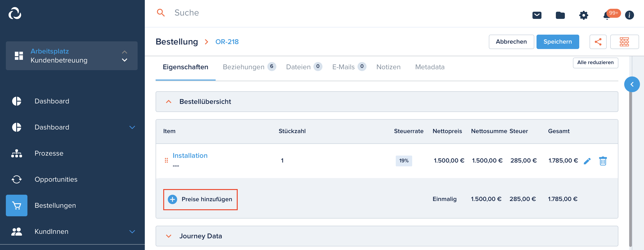Click the orange search magnifier icon
Screen dimensions: 644x250
pos(161,13)
